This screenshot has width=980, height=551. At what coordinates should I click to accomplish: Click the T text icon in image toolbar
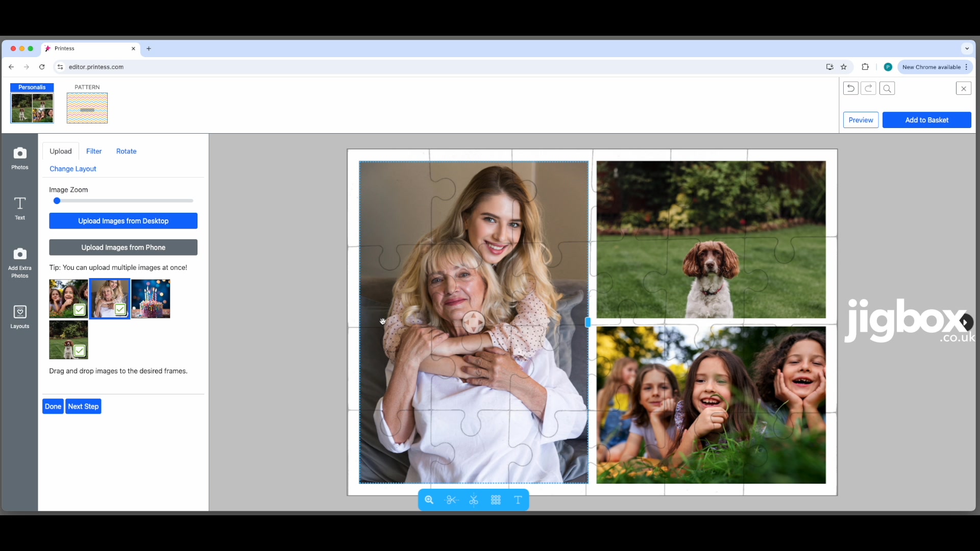pyautogui.click(x=518, y=500)
